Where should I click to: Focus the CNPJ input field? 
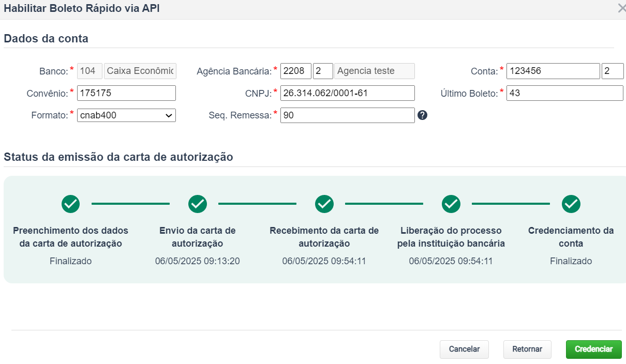tap(348, 93)
